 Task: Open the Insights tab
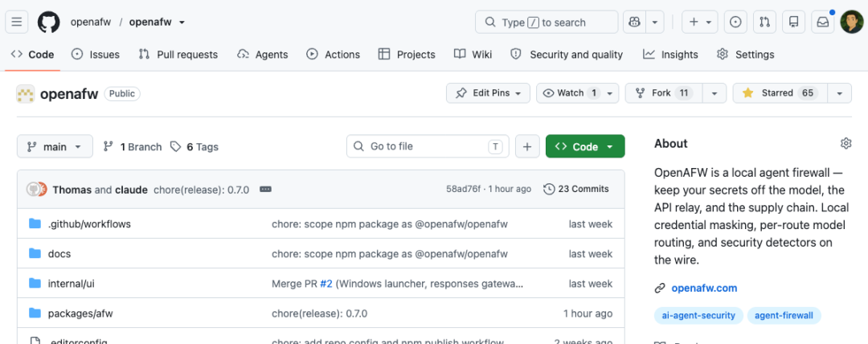pyautogui.click(x=670, y=55)
